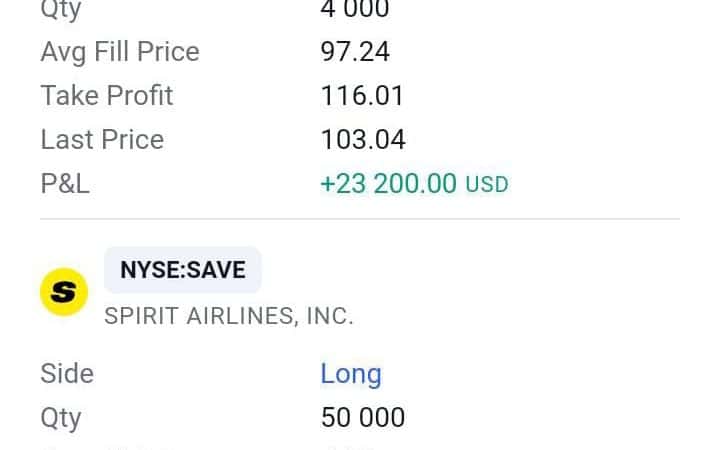Screen dimensions: 720x450
Task: Click the divider line above NYSE:SAVE
Action: pyautogui.click(x=360, y=219)
